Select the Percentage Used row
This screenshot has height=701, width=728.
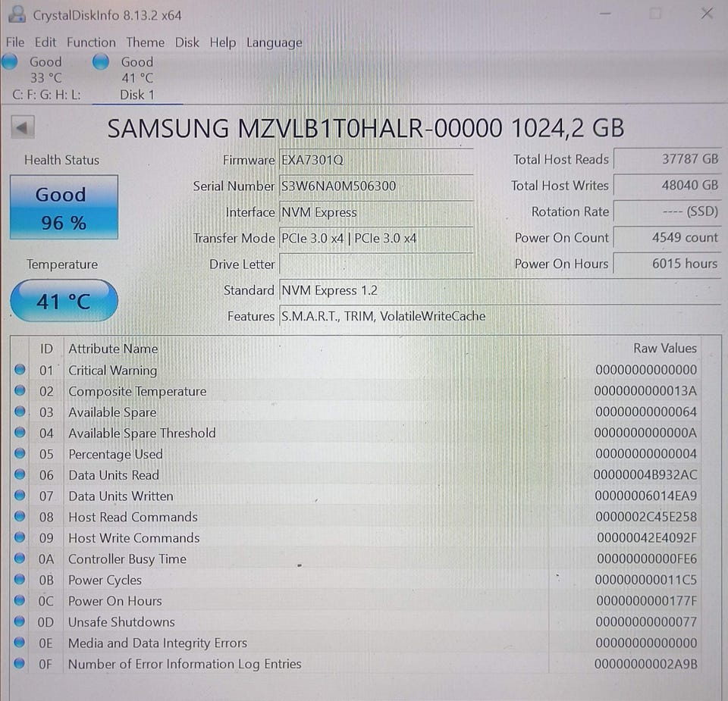click(x=356, y=454)
